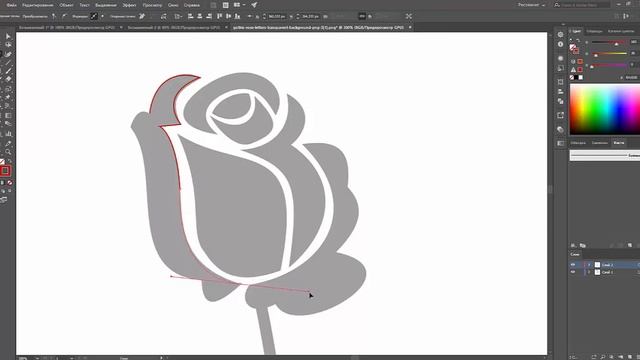Screen dimensions: 640x360
Task: Click the X coordinate field in the control bar
Action: coord(276,16)
